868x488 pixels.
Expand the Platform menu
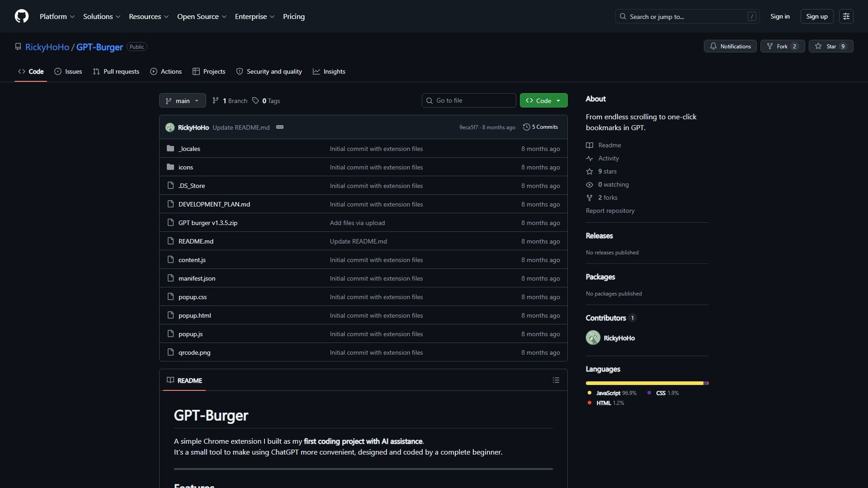coord(57,16)
